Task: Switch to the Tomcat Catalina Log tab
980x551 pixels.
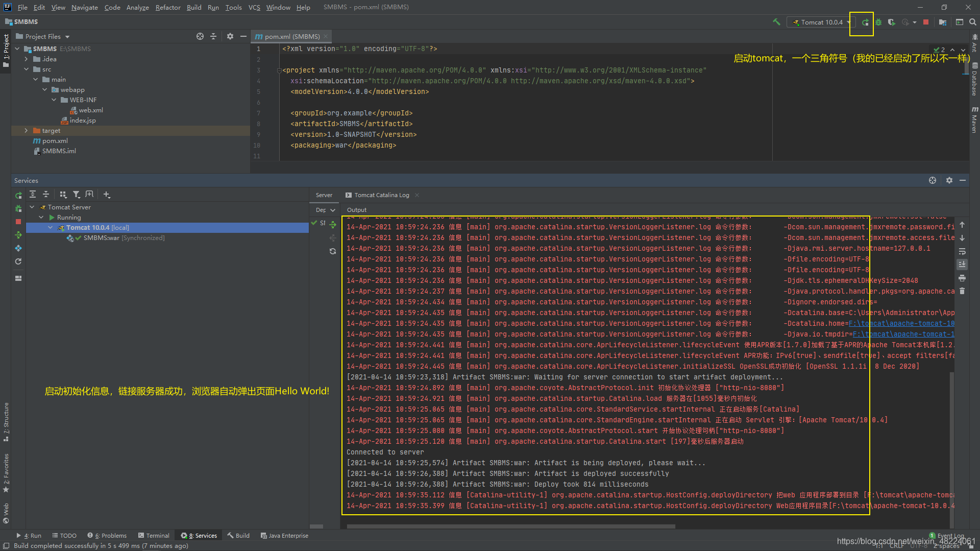Action: [x=381, y=195]
